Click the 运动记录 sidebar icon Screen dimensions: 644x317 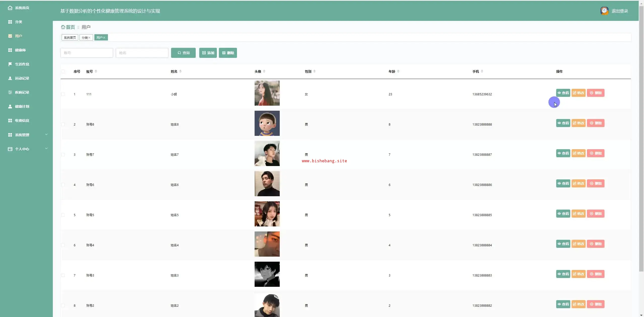10,78
